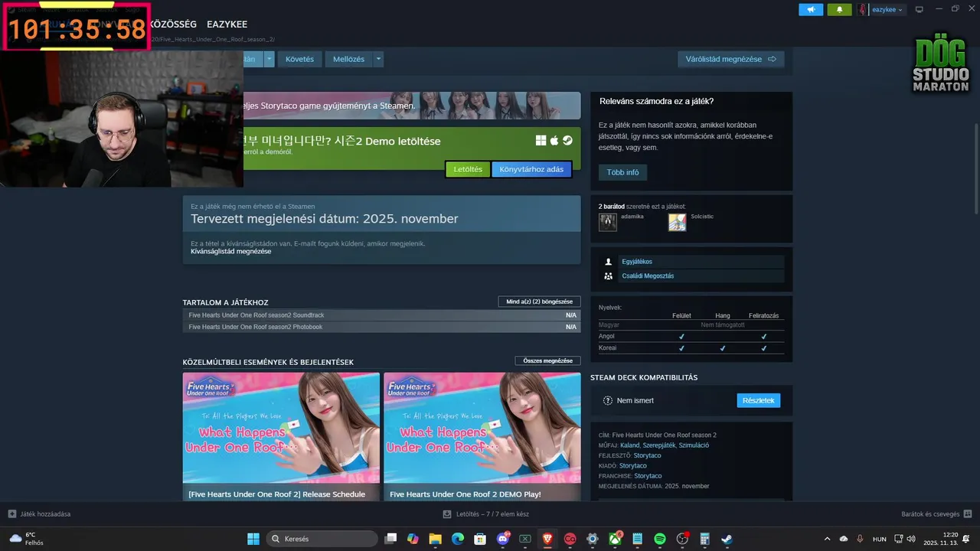
Task: Open Kívánságlistád megnézése link
Action: (230, 251)
